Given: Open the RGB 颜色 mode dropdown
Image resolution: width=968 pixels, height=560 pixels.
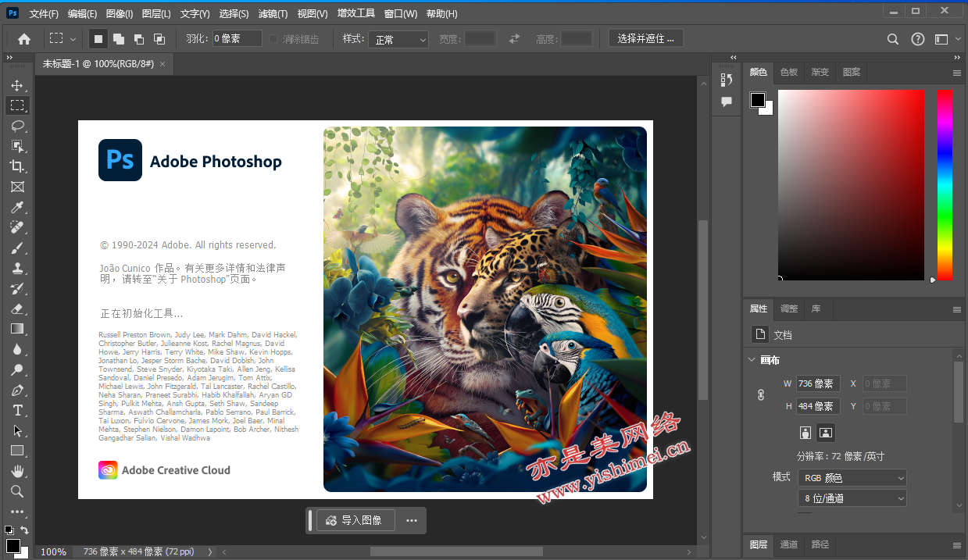Looking at the screenshot, I should pyautogui.click(x=852, y=477).
